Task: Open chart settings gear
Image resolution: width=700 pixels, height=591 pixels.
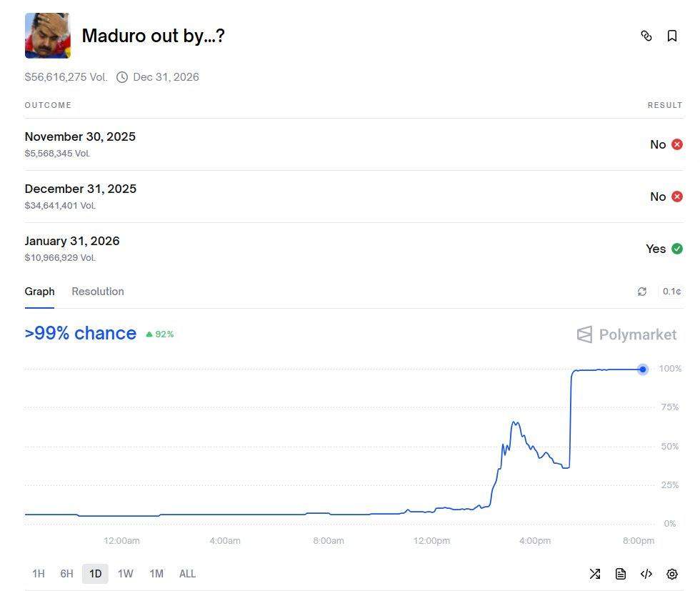Action: [672, 574]
